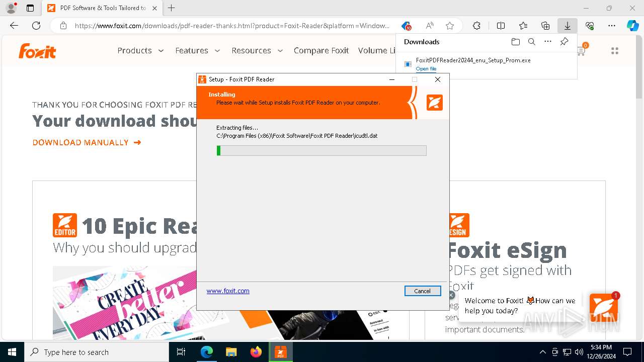The image size is (644, 362).
Task: Minimize the Setup - Foxit PDF Reader window
Action: tap(391, 79)
